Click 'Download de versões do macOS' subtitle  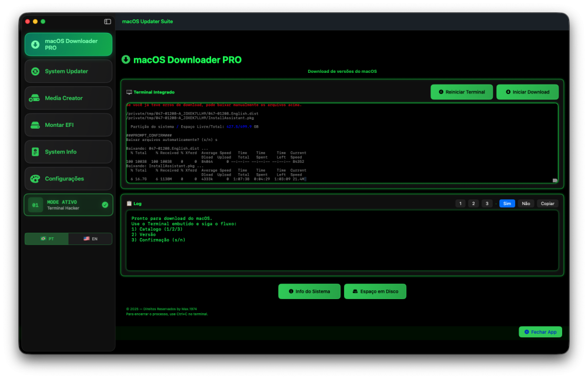(x=342, y=72)
